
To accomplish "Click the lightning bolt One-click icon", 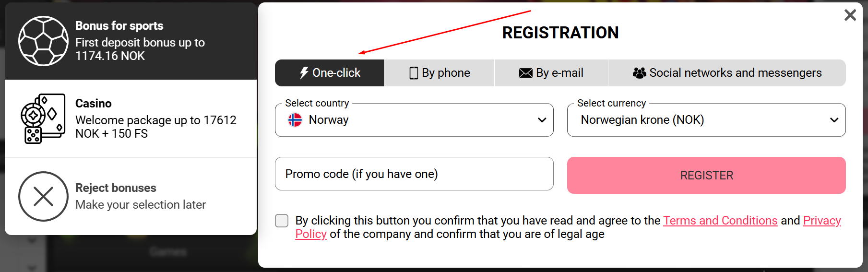I will [304, 73].
